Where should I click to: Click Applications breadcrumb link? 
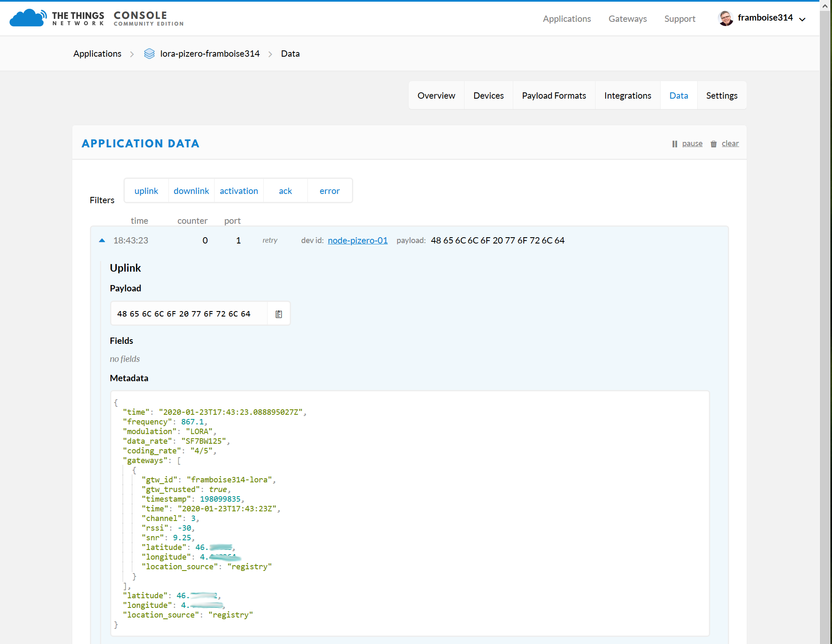click(97, 54)
